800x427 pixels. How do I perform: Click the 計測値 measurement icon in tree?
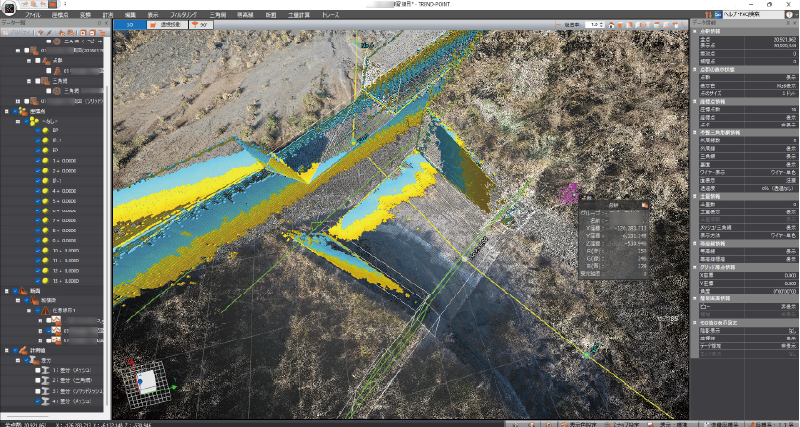[x=22, y=350]
